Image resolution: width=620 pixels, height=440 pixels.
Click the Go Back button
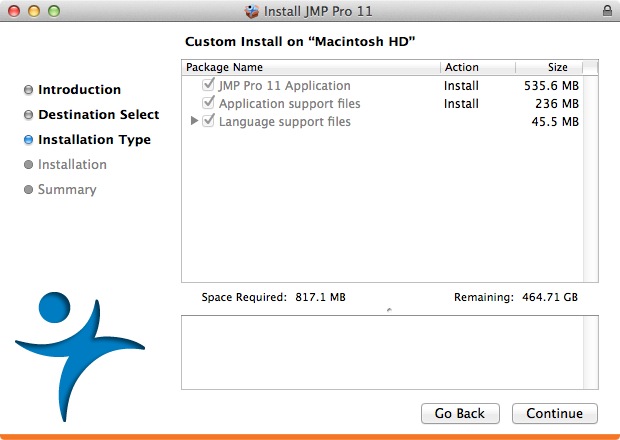pyautogui.click(x=460, y=414)
